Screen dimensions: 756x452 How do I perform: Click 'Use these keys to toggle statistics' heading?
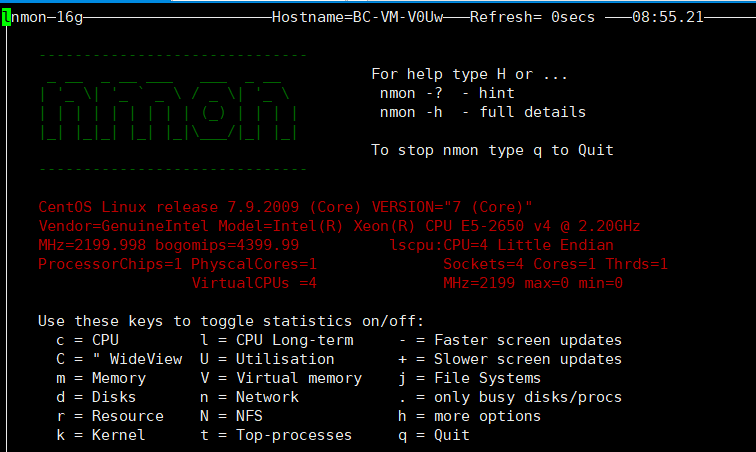pyautogui.click(x=231, y=321)
